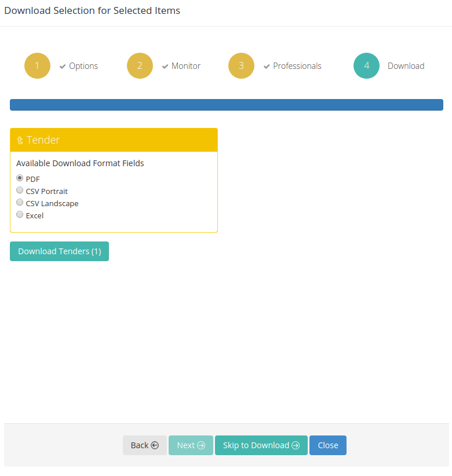The height and width of the screenshot is (476, 452).
Task: Click the Tender panel header icon
Action: 20,140
